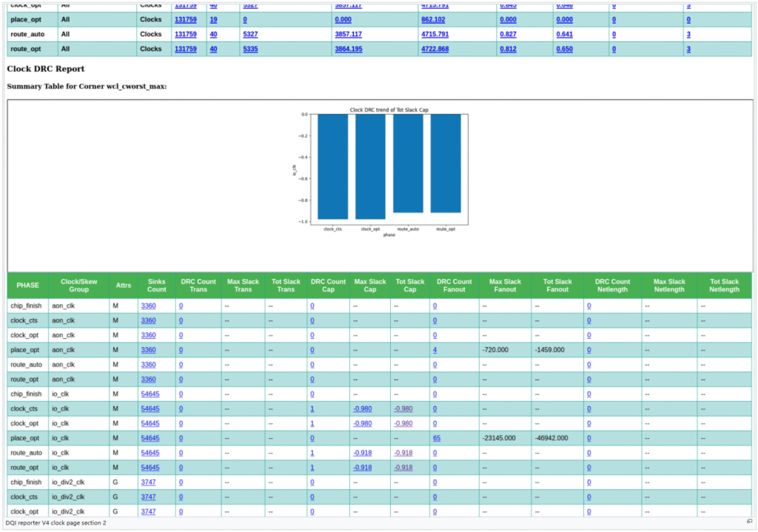Image resolution: width=758 pixels, height=532 pixels.
Task: Open the 3857.117 link in the route_auto row
Action: [348, 34]
